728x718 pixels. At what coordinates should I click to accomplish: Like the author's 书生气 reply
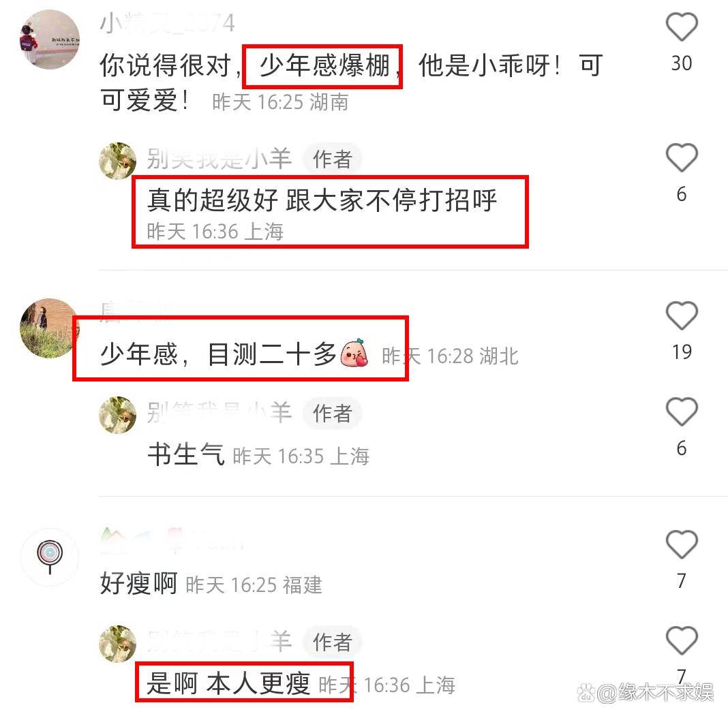click(x=682, y=411)
